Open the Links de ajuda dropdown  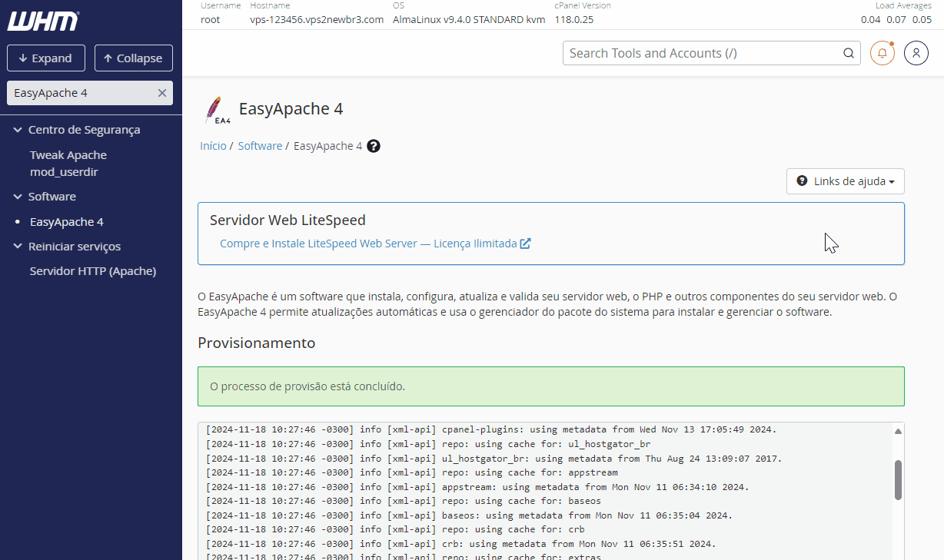pos(846,181)
